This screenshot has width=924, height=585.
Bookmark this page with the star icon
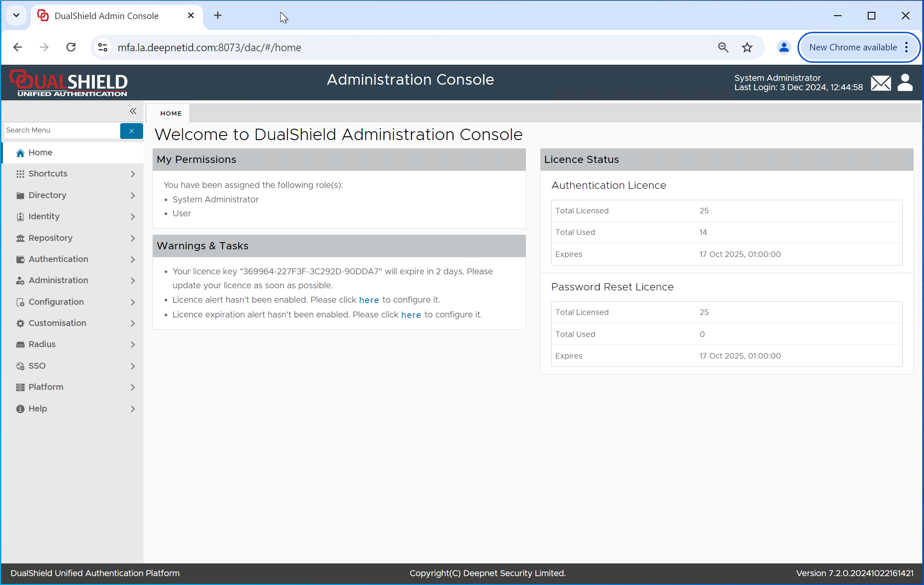pos(747,47)
